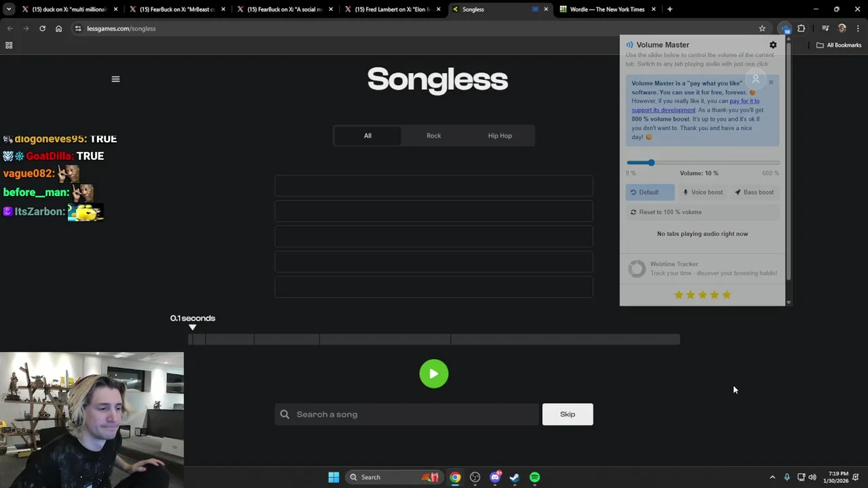
Task: Open Steam from the taskbar
Action: click(515, 477)
